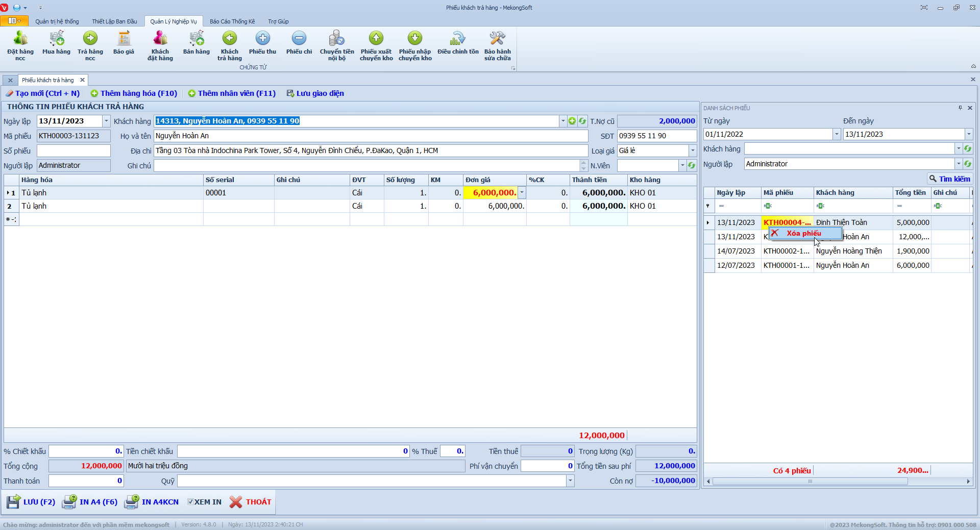Image resolution: width=980 pixels, height=530 pixels.
Task: Click the Số phiếu input field
Action: [73, 151]
